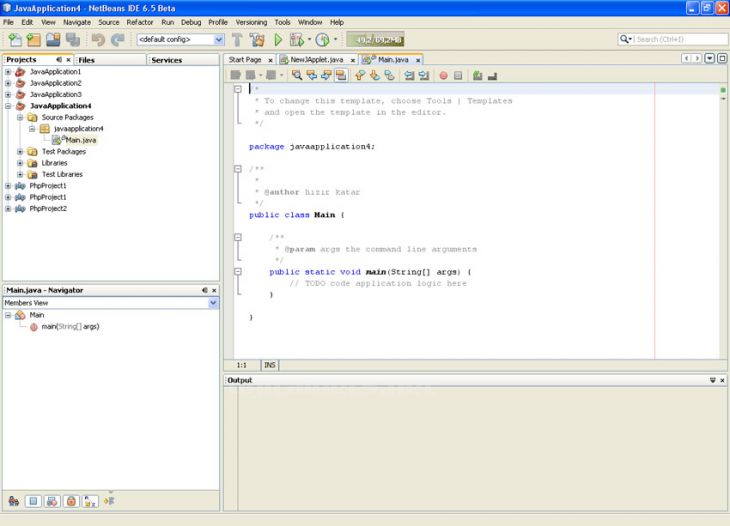
Task: Select main(String[] args) in Navigator
Action: (70, 327)
